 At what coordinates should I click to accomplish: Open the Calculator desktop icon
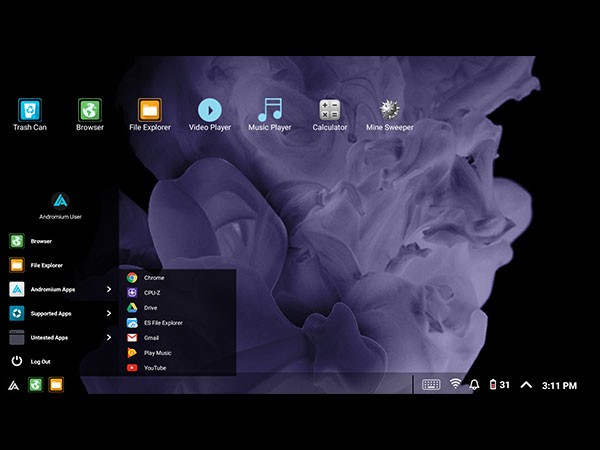330,110
